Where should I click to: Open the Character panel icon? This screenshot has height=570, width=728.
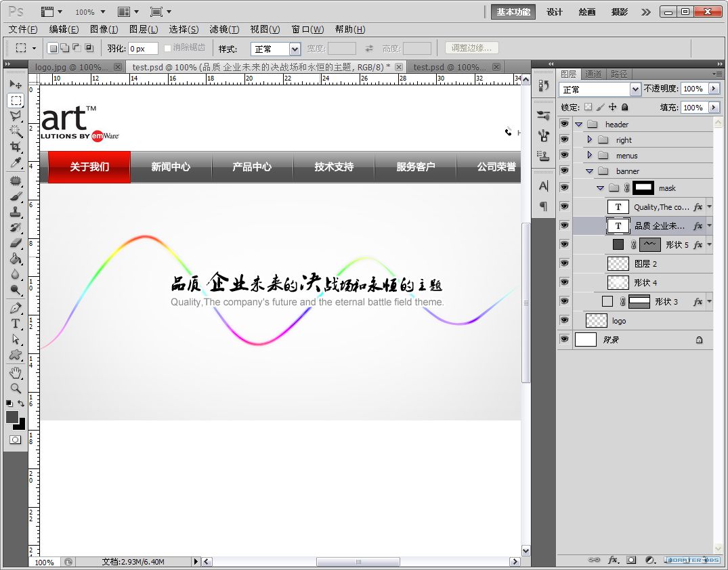pos(543,186)
